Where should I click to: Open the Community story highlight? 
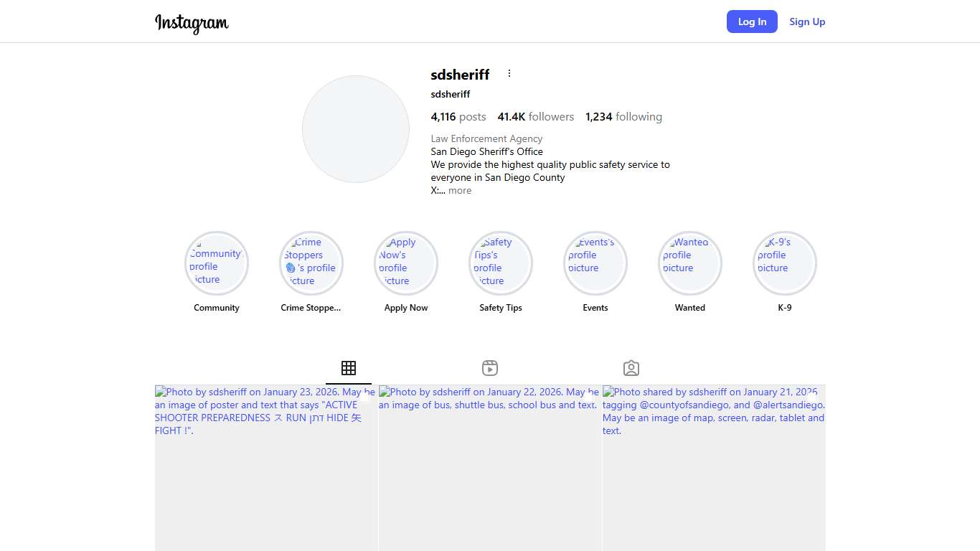(217, 263)
